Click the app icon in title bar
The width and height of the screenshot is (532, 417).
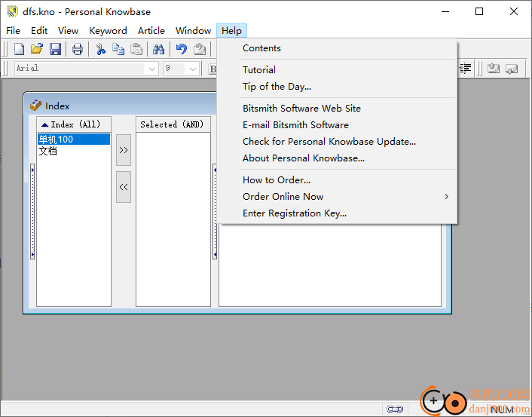coord(12,11)
